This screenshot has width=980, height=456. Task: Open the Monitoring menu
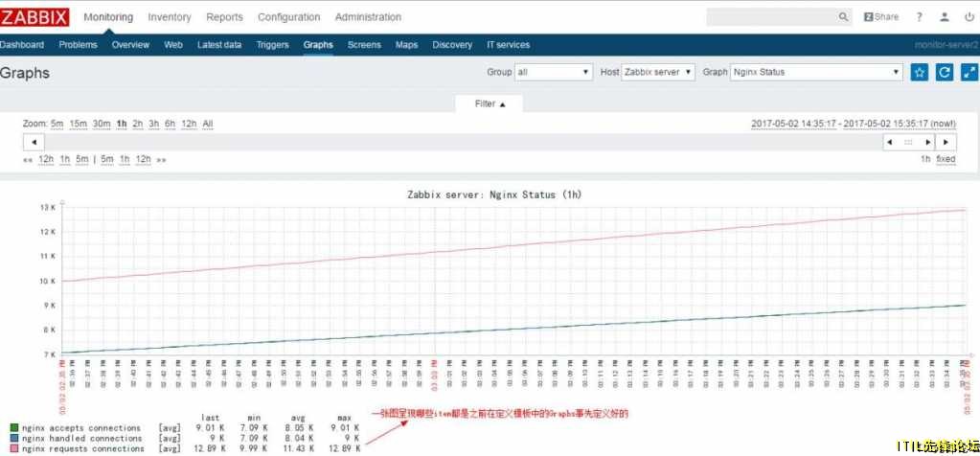[x=108, y=17]
